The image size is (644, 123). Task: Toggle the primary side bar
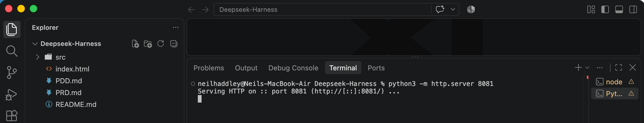click(605, 9)
